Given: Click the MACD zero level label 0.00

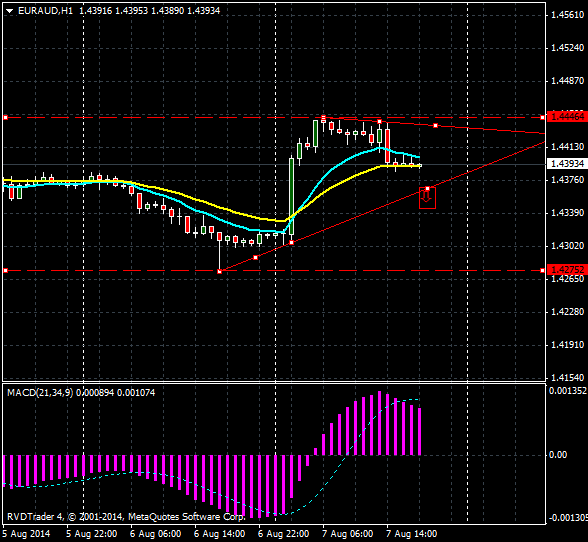Looking at the screenshot, I should (x=558, y=455).
